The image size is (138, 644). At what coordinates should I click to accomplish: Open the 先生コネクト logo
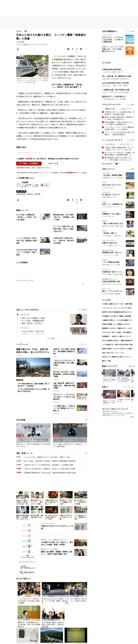click(x=27, y=573)
